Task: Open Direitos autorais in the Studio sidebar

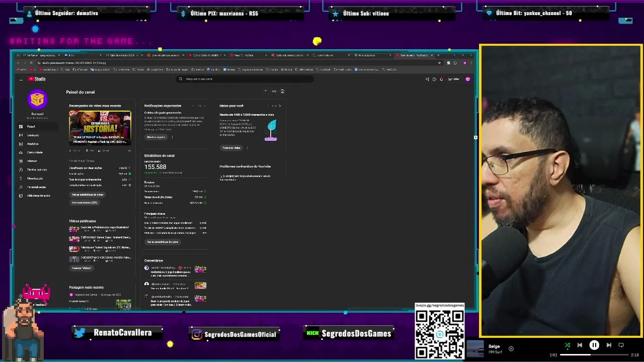Action: [x=38, y=169]
